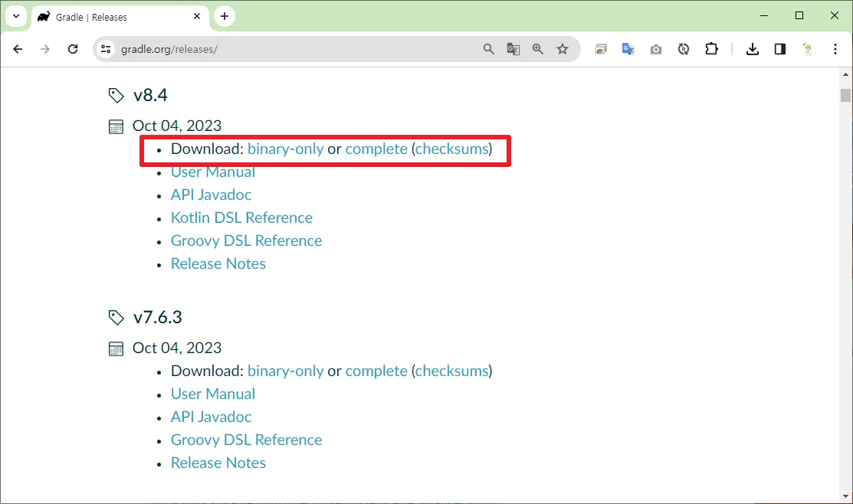The height and width of the screenshot is (504, 853).
Task: Click the v8.4 version heading
Action: [x=150, y=95]
